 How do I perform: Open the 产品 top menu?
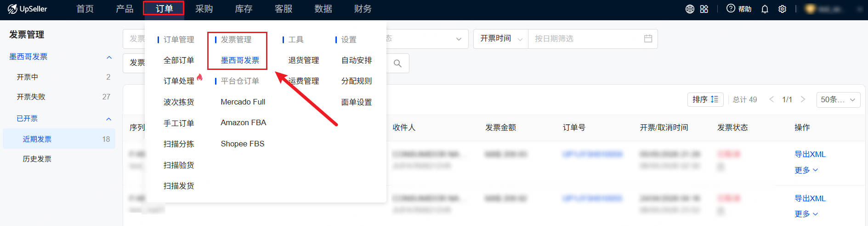(x=125, y=9)
